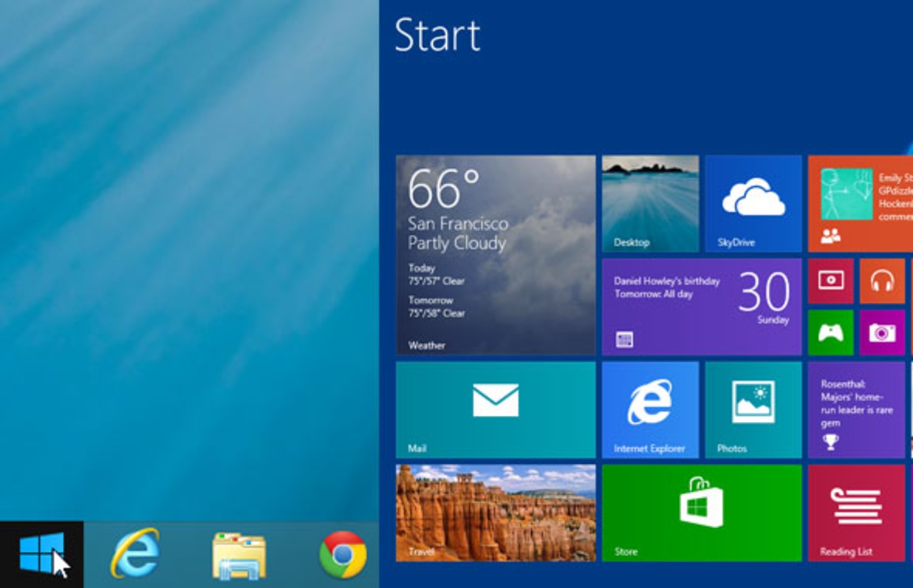Open the Calendar tile showing Sunday 30
This screenshot has height=588, width=913.
pyautogui.click(x=701, y=307)
